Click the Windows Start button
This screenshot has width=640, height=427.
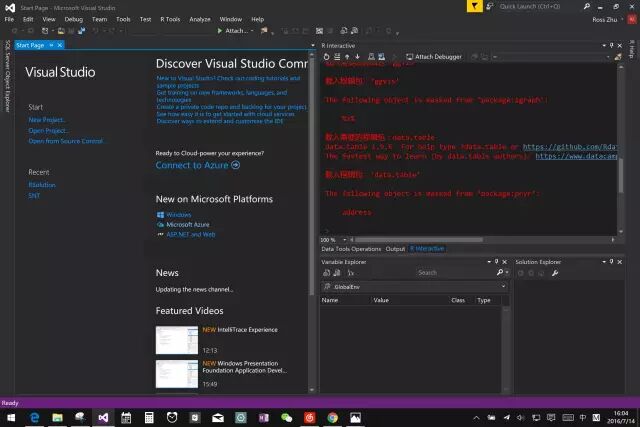[x=11, y=418]
